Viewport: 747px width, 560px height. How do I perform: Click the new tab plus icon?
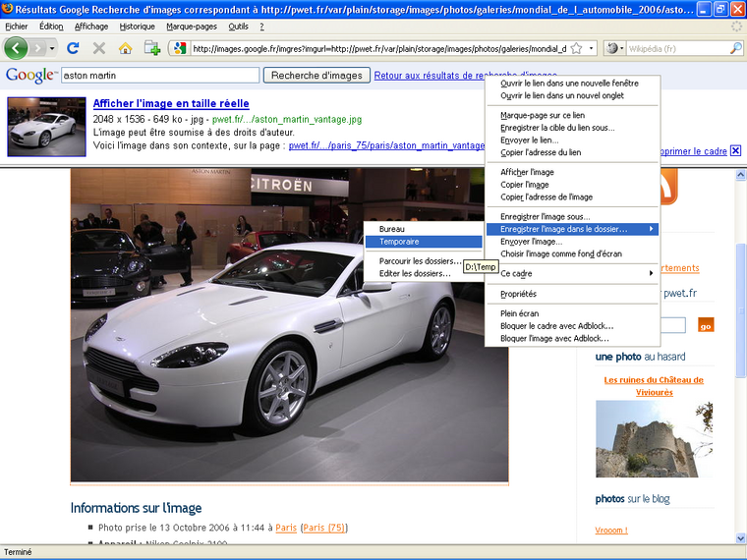point(152,48)
